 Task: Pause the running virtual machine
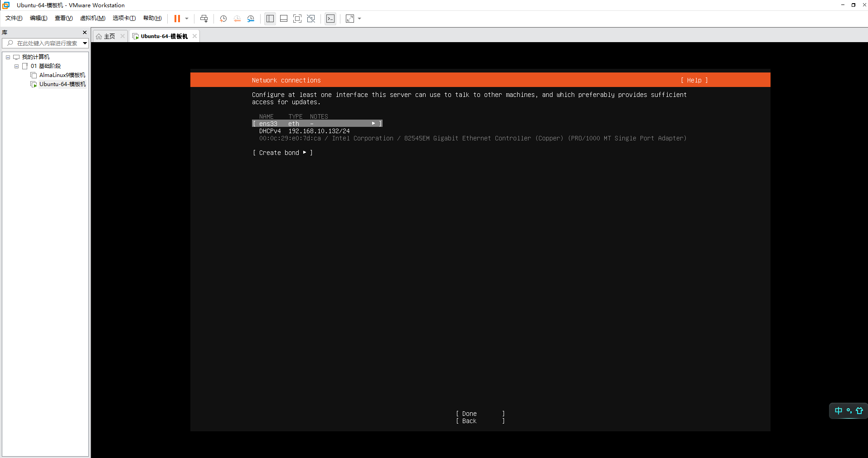[x=177, y=19]
